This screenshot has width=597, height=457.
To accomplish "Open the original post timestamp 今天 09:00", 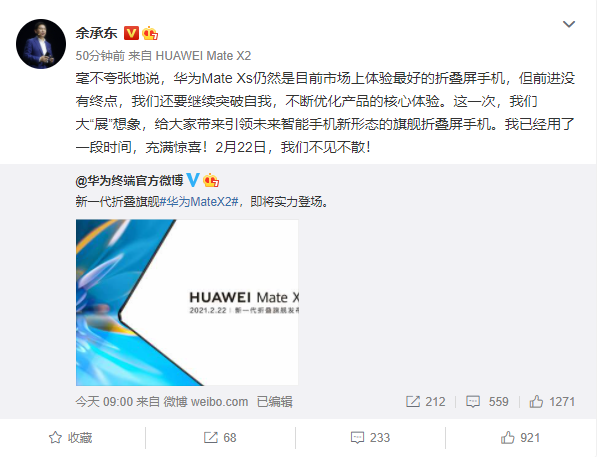I will pos(104,402).
